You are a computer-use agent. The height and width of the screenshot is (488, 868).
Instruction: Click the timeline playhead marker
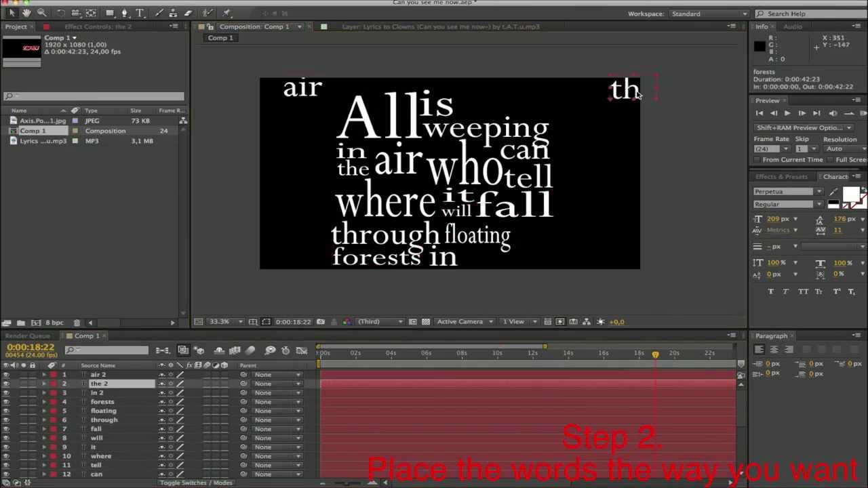coord(655,354)
